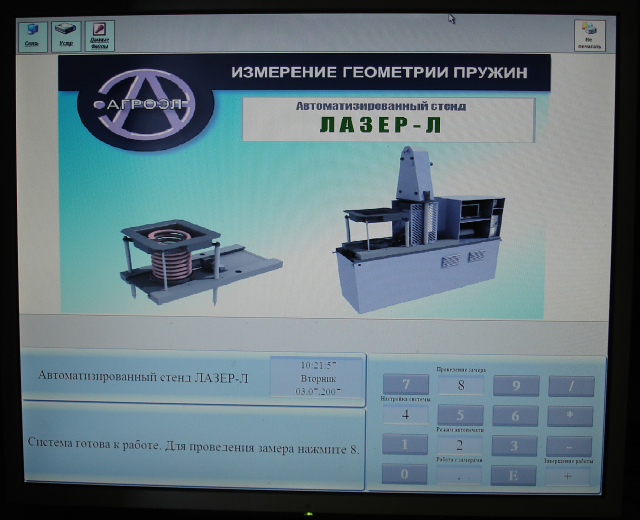
Task: Open the device icon in the top toolbar
Action: click(x=66, y=35)
